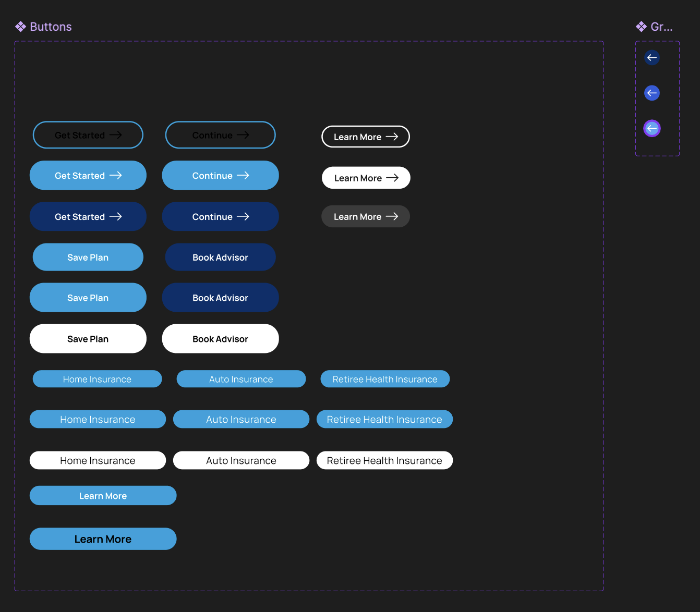Click the dark navy Get Started button
The image size is (700, 612).
pos(88,216)
